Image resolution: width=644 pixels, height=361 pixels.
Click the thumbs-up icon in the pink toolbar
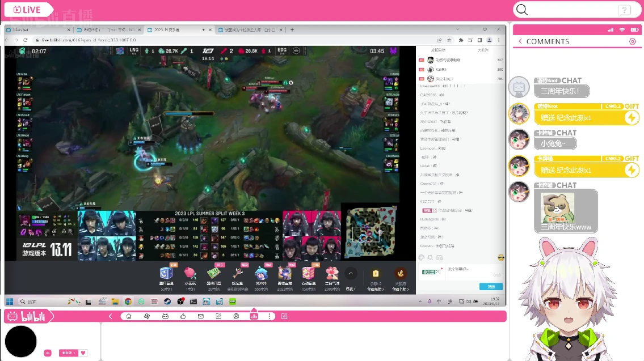click(x=183, y=316)
